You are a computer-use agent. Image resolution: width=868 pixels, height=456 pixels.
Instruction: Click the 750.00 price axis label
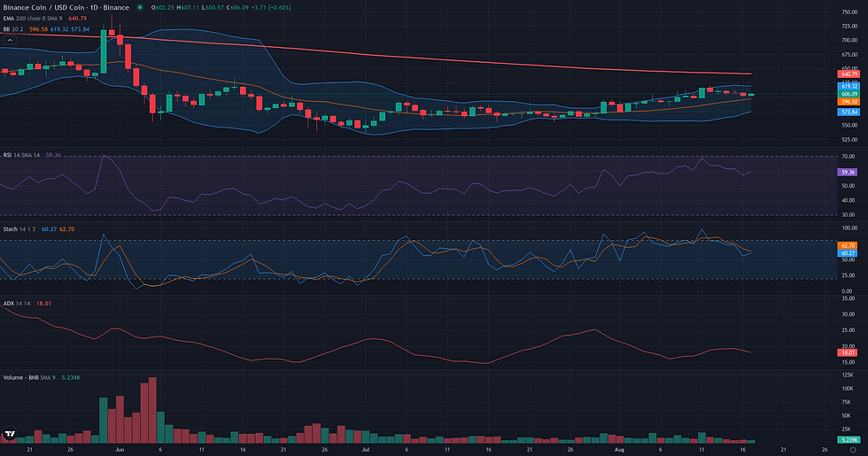point(849,12)
